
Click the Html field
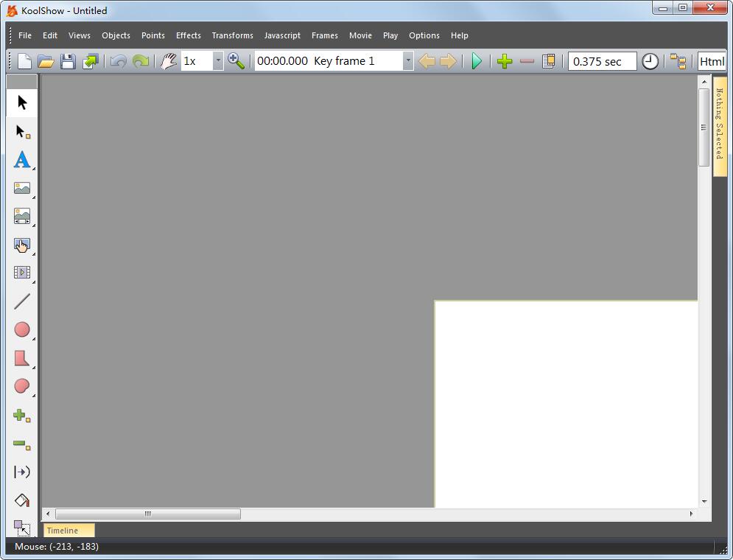pyautogui.click(x=712, y=61)
